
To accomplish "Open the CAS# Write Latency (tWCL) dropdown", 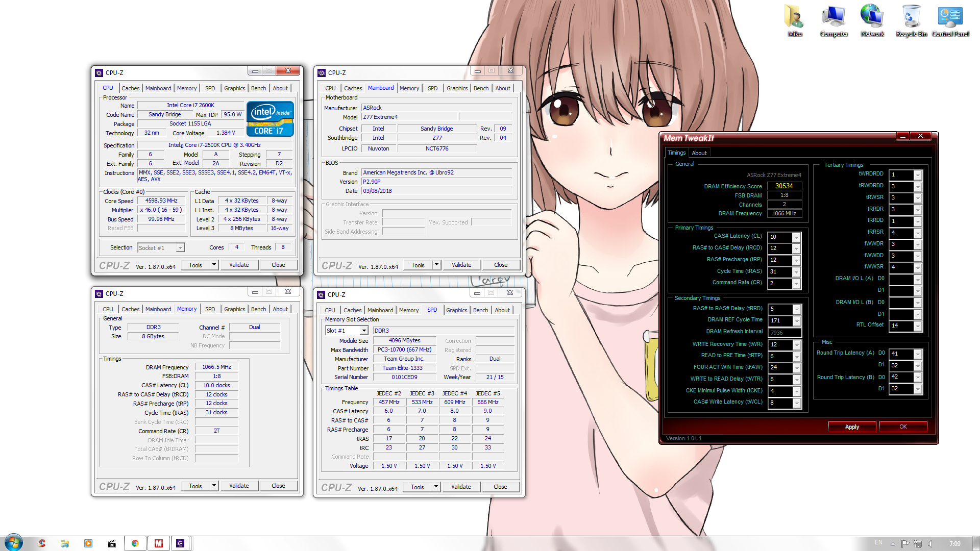I will 797,403.
